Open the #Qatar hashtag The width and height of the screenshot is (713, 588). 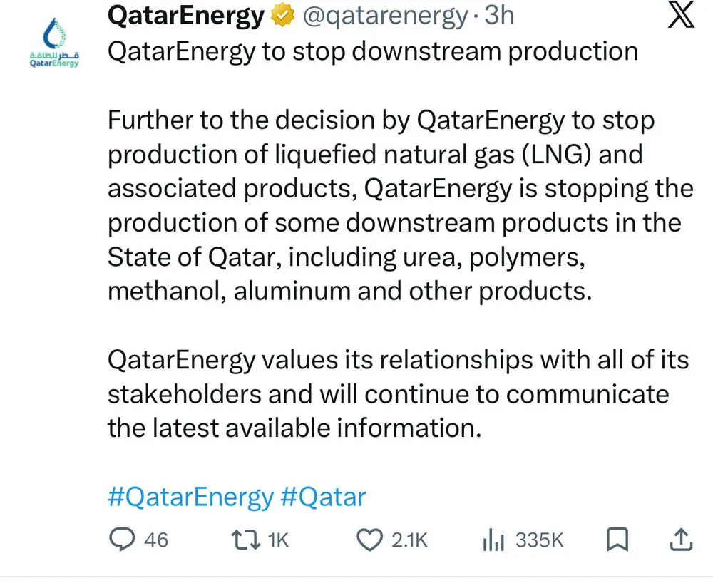(324, 497)
